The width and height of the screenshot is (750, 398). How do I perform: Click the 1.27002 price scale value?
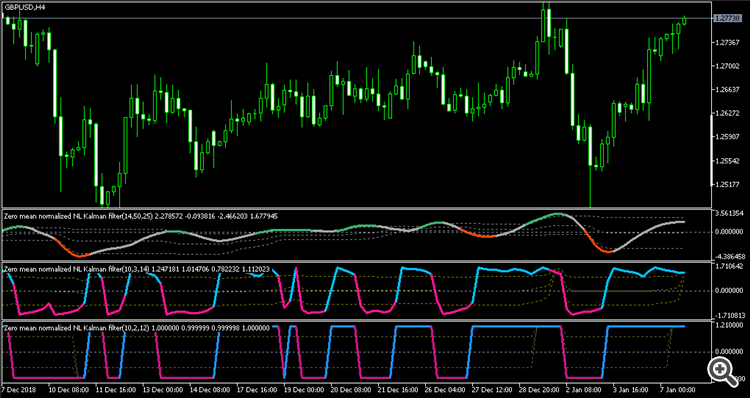point(727,66)
